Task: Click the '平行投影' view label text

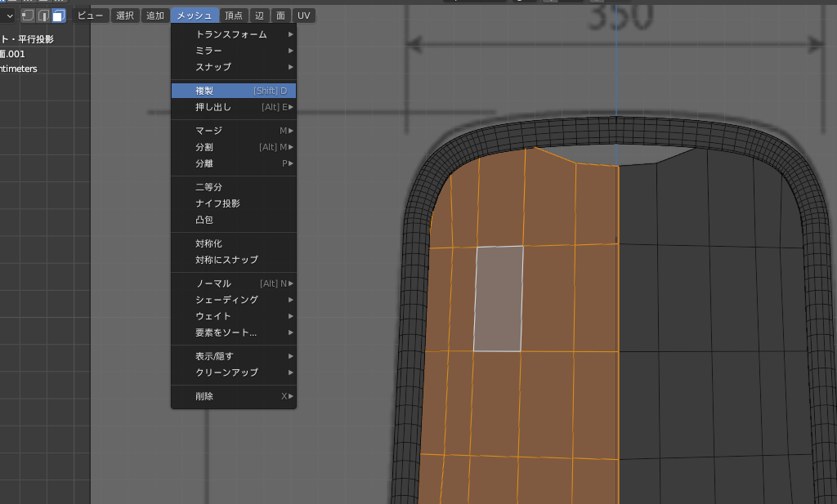Action: tap(36, 39)
